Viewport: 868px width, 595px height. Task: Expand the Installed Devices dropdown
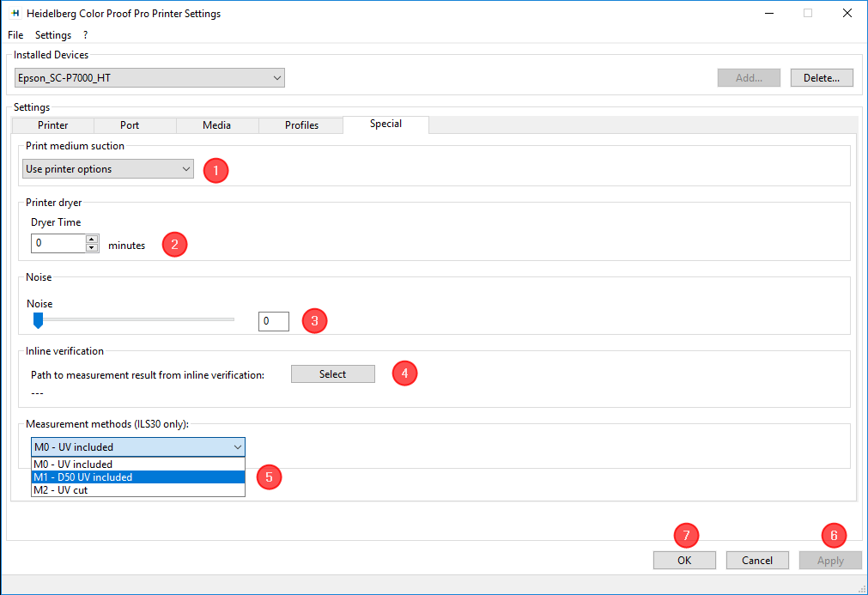point(149,78)
